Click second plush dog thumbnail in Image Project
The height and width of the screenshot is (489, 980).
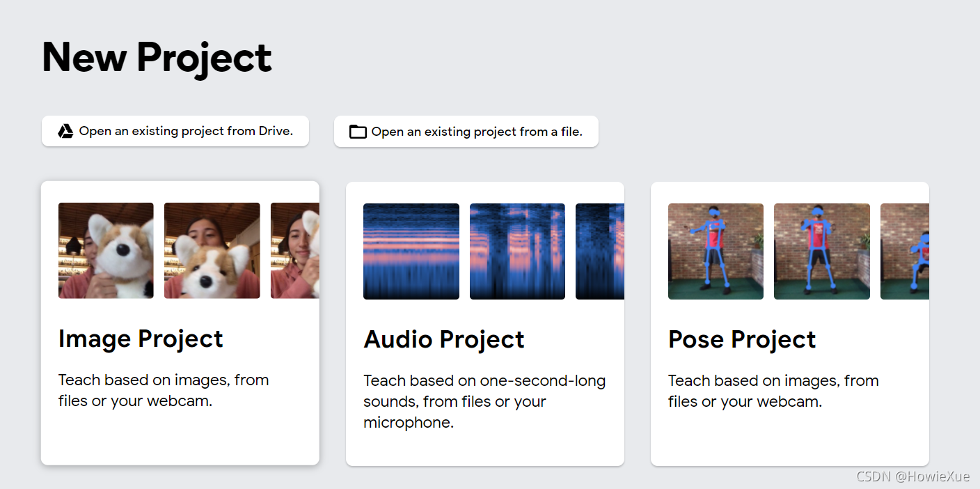click(x=212, y=251)
